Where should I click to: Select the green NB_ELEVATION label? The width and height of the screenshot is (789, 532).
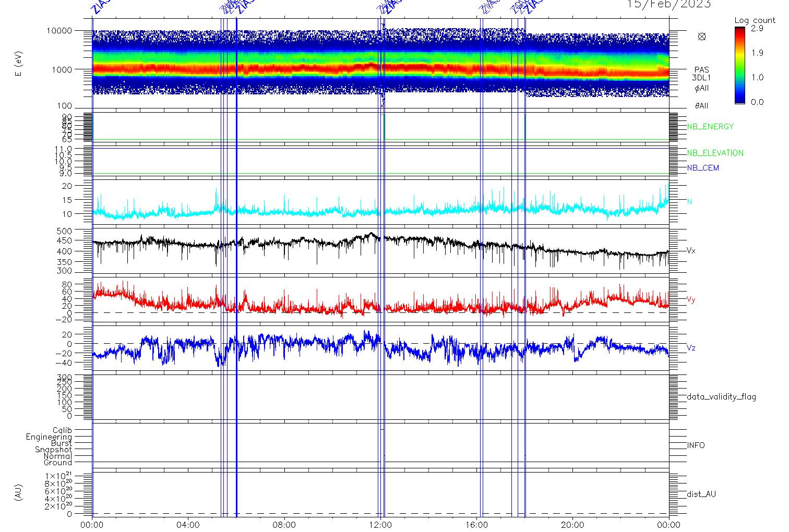715,153
